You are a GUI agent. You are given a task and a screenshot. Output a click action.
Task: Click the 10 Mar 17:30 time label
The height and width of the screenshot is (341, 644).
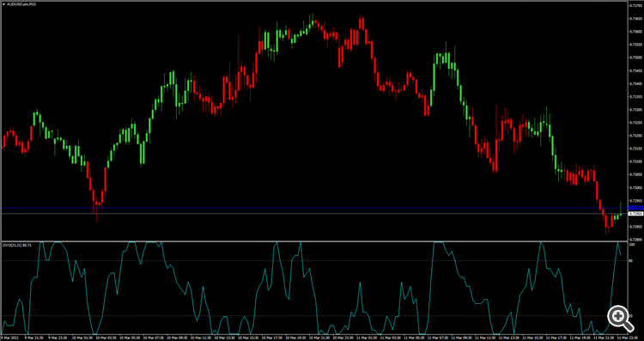click(x=272, y=338)
